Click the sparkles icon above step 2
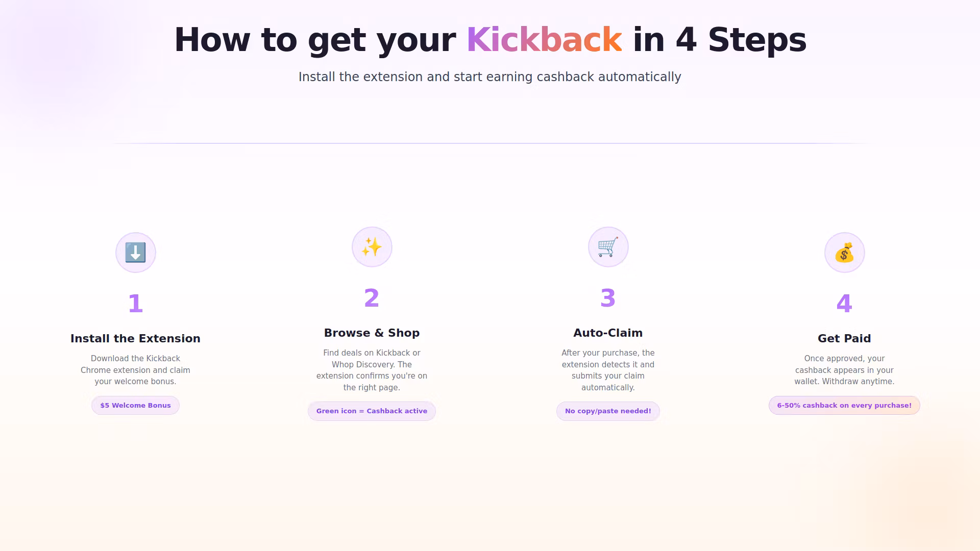The image size is (980, 551). click(372, 247)
